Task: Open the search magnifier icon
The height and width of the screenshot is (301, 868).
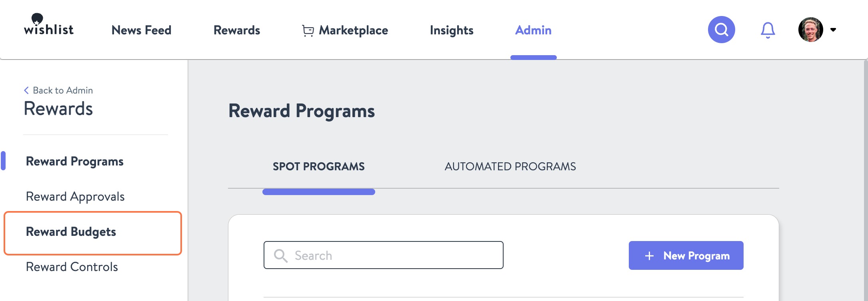Action: point(721,29)
